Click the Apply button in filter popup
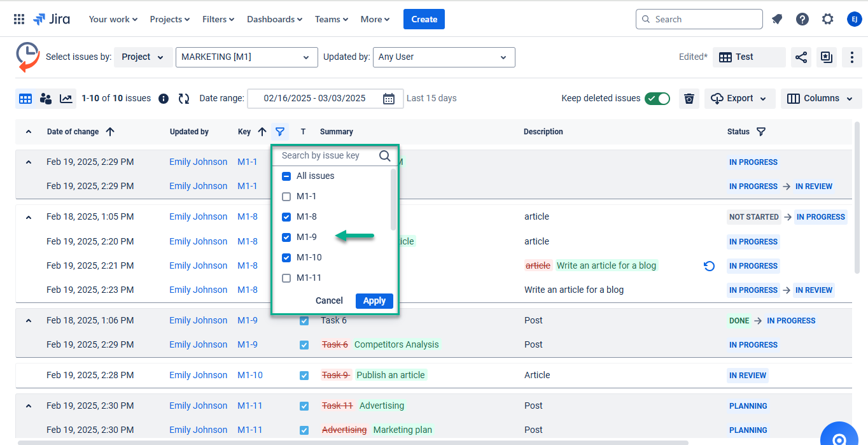Screen dimensions: 868x445 (374, 300)
